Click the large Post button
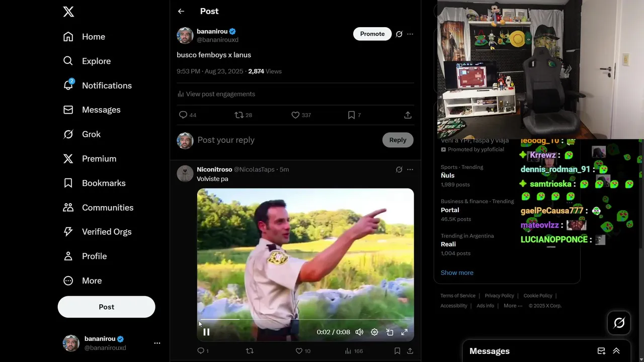The image size is (644, 362). [107, 307]
